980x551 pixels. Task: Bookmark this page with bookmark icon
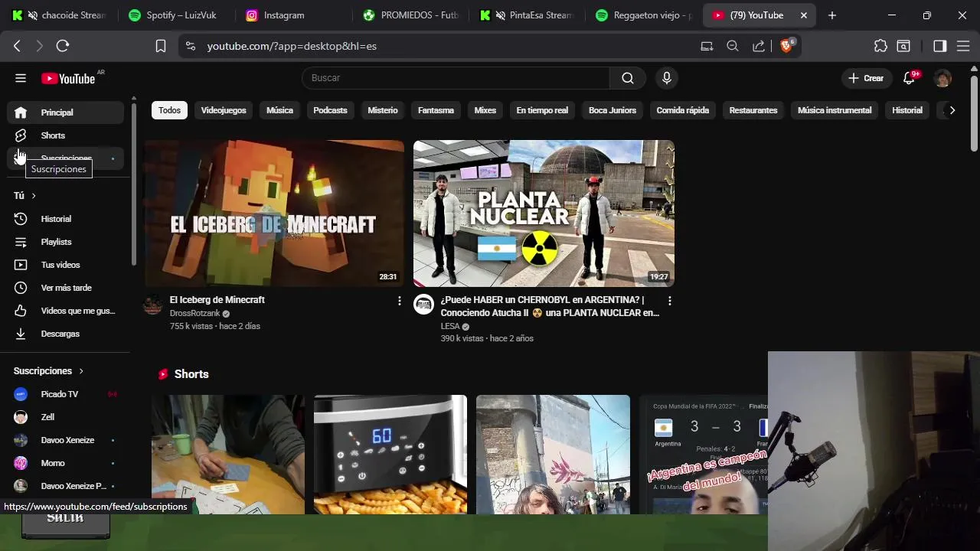click(160, 46)
